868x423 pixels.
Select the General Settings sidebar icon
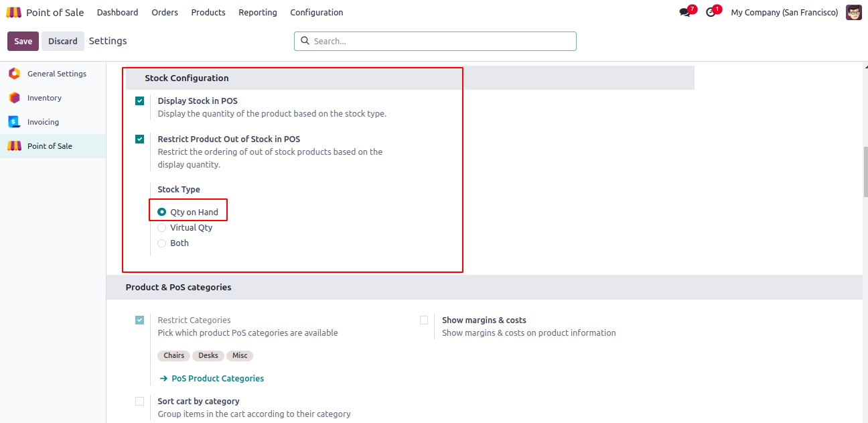[x=14, y=74]
